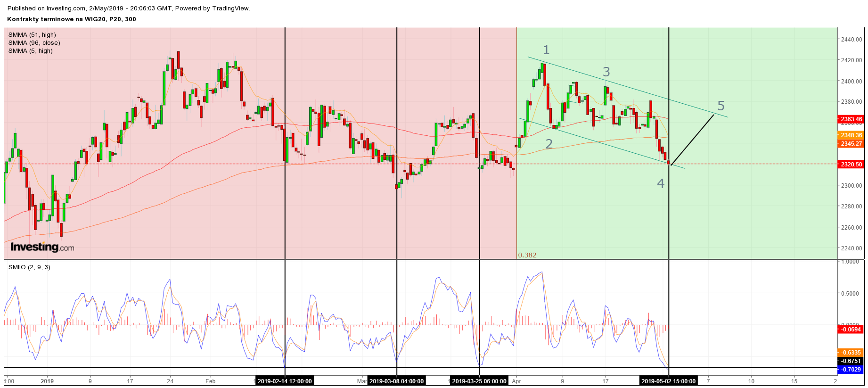The height and width of the screenshot is (388, 868).
Task: Click the 2400.00 price axis label
Action: (852, 81)
